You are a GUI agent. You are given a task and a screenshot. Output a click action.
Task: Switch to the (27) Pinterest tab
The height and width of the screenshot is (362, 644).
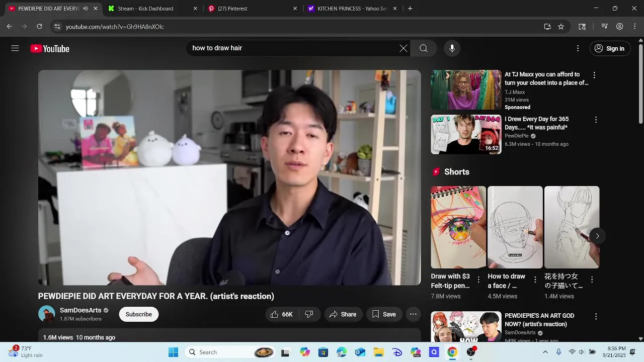252,9
